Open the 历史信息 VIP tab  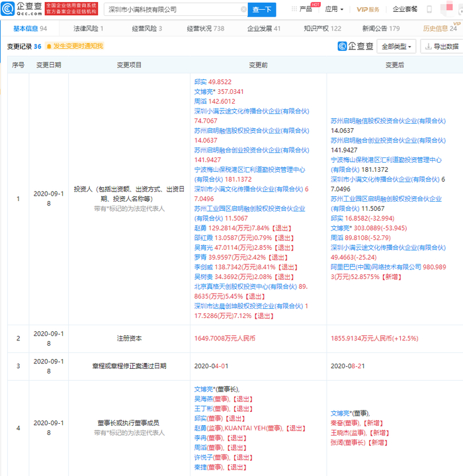click(x=440, y=28)
